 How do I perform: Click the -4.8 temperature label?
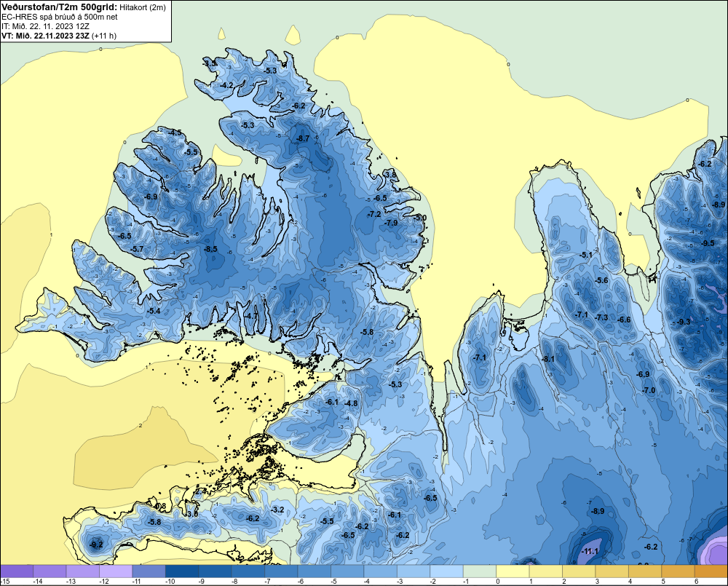tap(351, 403)
